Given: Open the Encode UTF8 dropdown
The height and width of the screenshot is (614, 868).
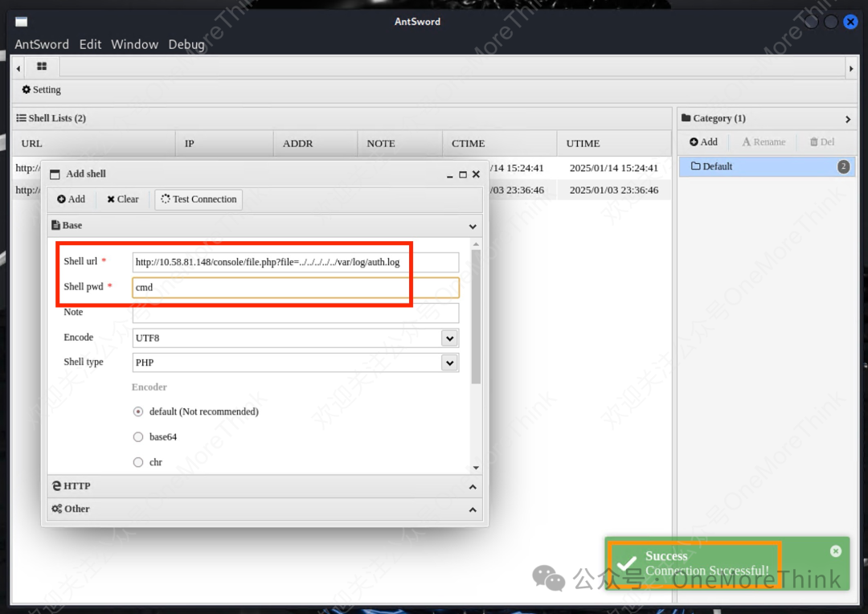Looking at the screenshot, I should [x=449, y=338].
